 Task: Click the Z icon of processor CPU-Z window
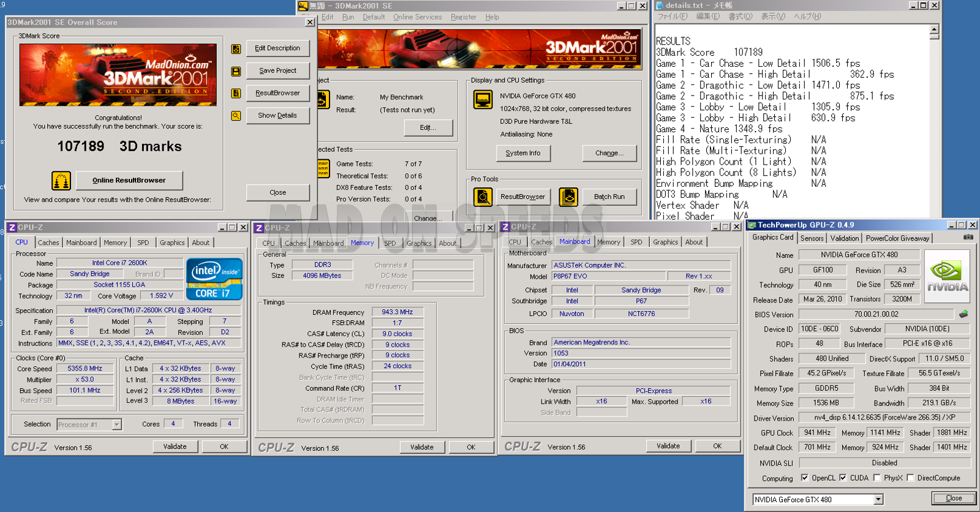click(12, 227)
